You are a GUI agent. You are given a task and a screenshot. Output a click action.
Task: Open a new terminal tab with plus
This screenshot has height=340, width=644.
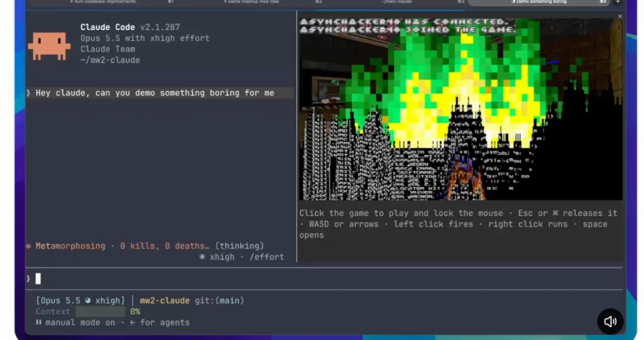coord(618,2)
